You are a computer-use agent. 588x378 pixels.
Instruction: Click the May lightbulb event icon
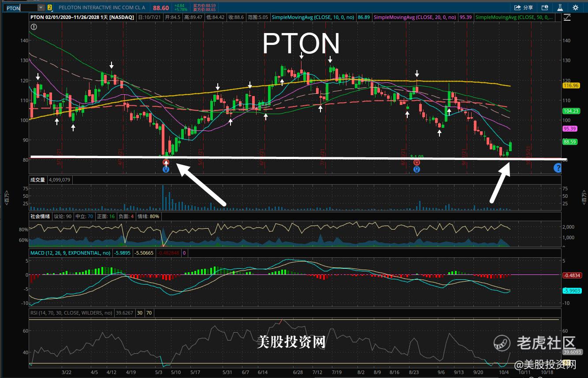point(166,169)
